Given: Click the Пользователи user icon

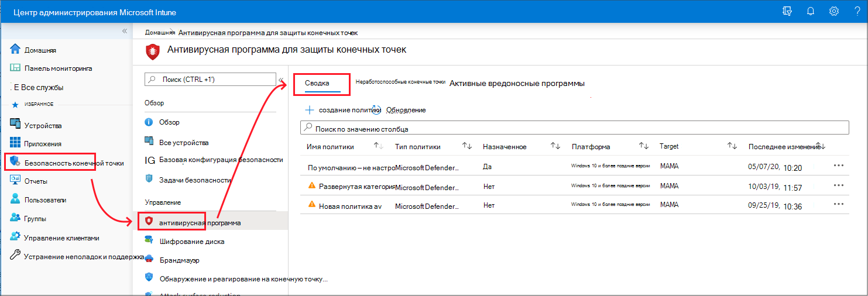Looking at the screenshot, I should [x=16, y=199].
